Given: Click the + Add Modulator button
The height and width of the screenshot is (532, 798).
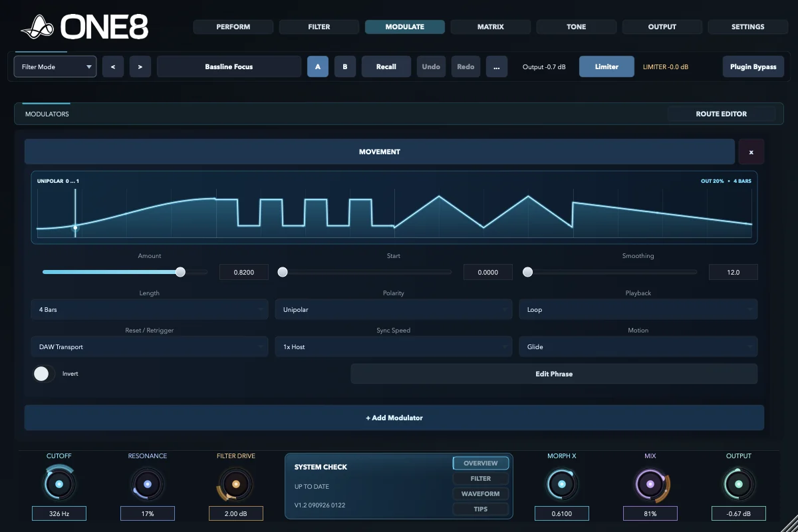Looking at the screenshot, I should tap(394, 418).
